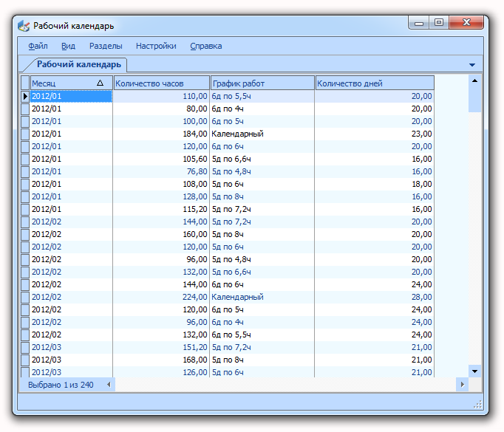Image resolution: width=504 pixels, height=432 pixels.
Task: Sort by the График работ column header
Action: [x=262, y=83]
